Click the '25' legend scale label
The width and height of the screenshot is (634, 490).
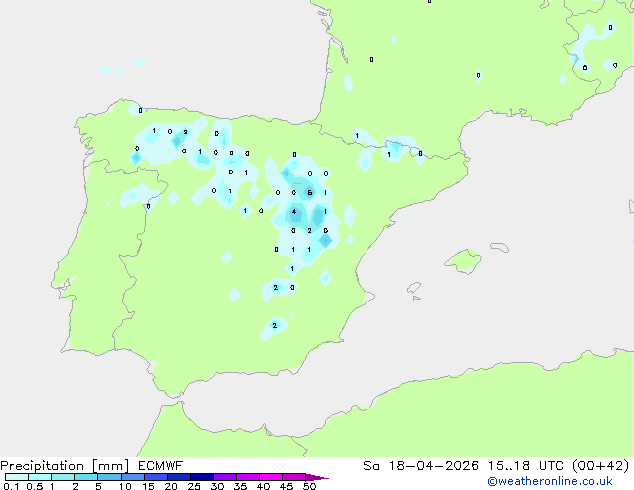click(194, 486)
